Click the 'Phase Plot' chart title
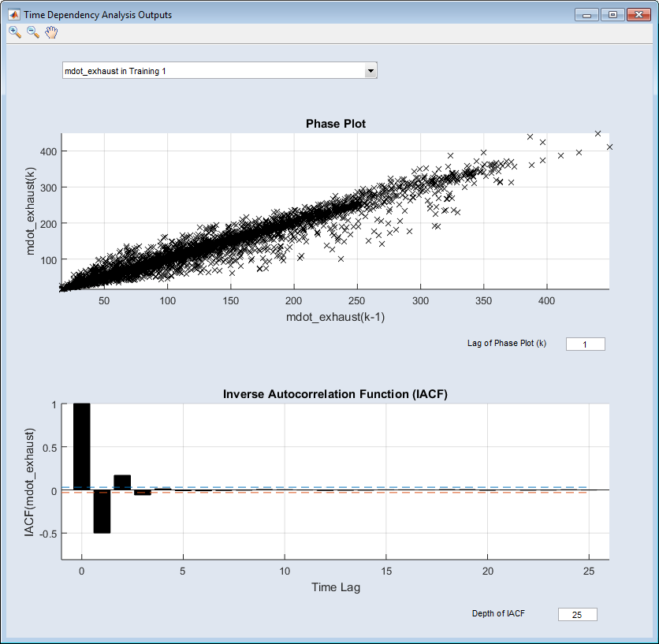Screen dimensions: 659x644 pos(335,124)
